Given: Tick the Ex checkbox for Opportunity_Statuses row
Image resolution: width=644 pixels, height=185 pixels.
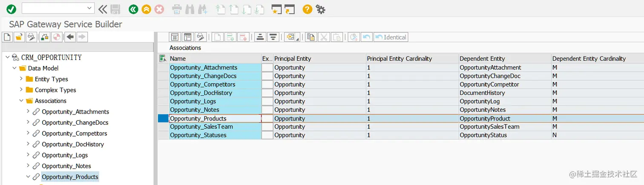Looking at the screenshot, I should click(267, 135).
